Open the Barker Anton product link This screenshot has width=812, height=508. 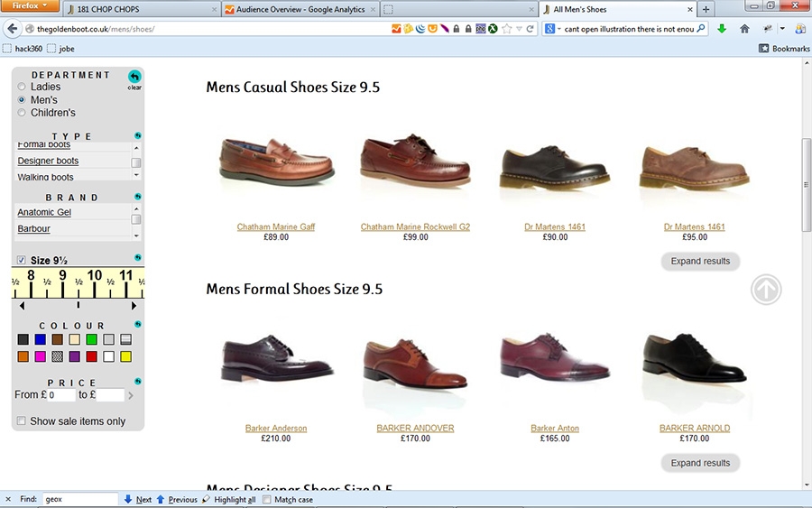[555, 429]
